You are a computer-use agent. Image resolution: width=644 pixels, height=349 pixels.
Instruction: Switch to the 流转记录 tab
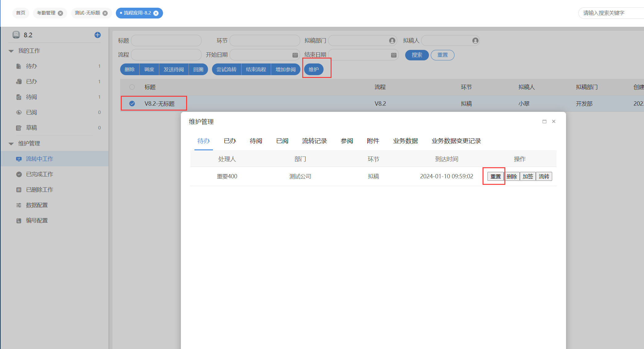point(314,141)
